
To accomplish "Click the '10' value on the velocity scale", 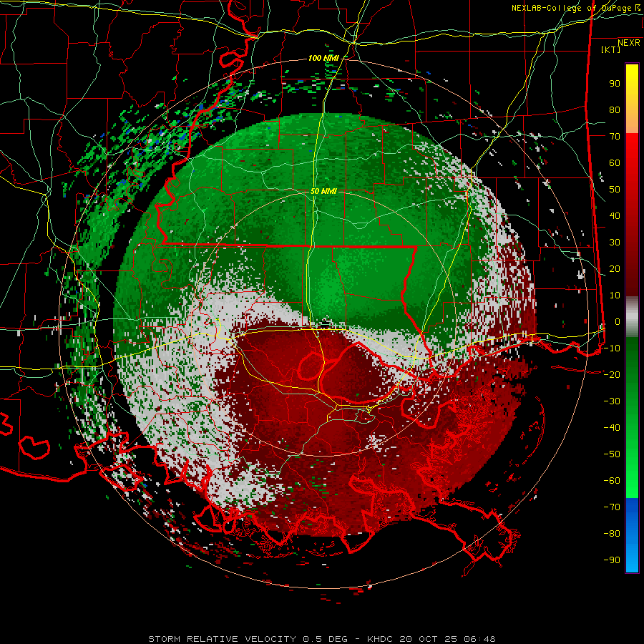I will pos(615,296).
